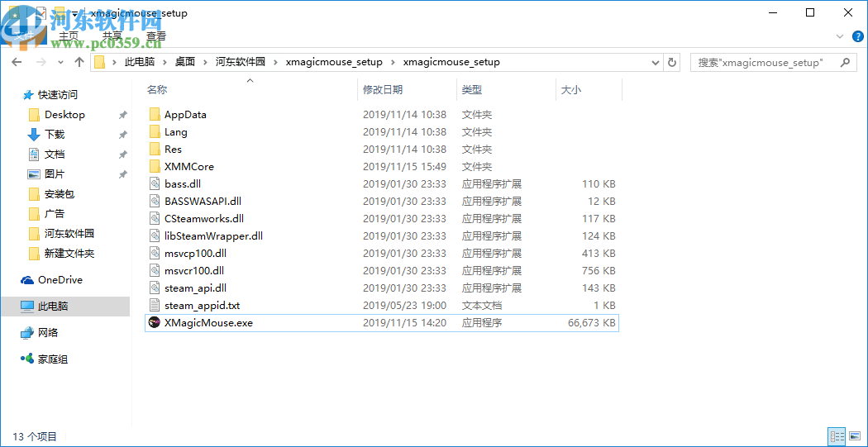Select the XMMCore folder icon
The height and width of the screenshot is (447, 868).
click(x=155, y=167)
